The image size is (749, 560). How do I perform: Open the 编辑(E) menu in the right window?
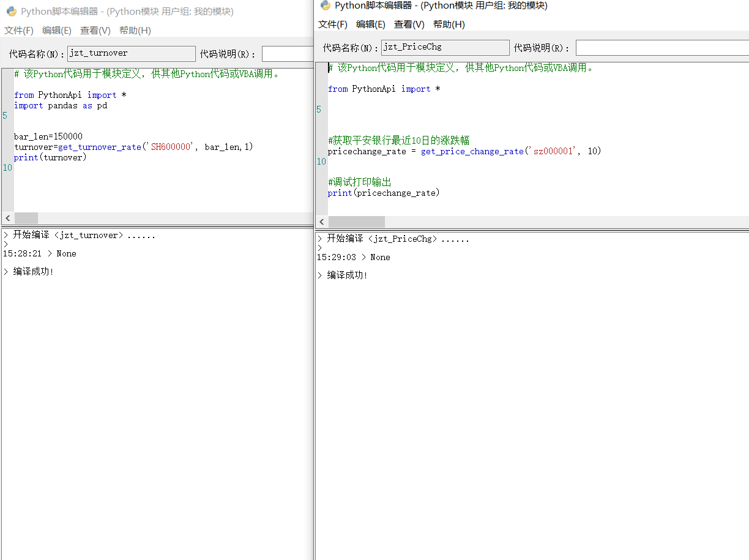tap(371, 24)
